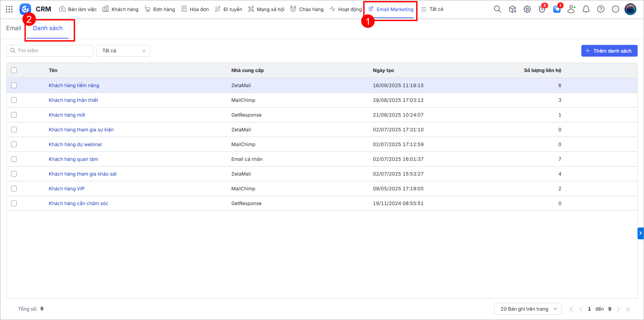Open the notifications bell icon

(586, 9)
